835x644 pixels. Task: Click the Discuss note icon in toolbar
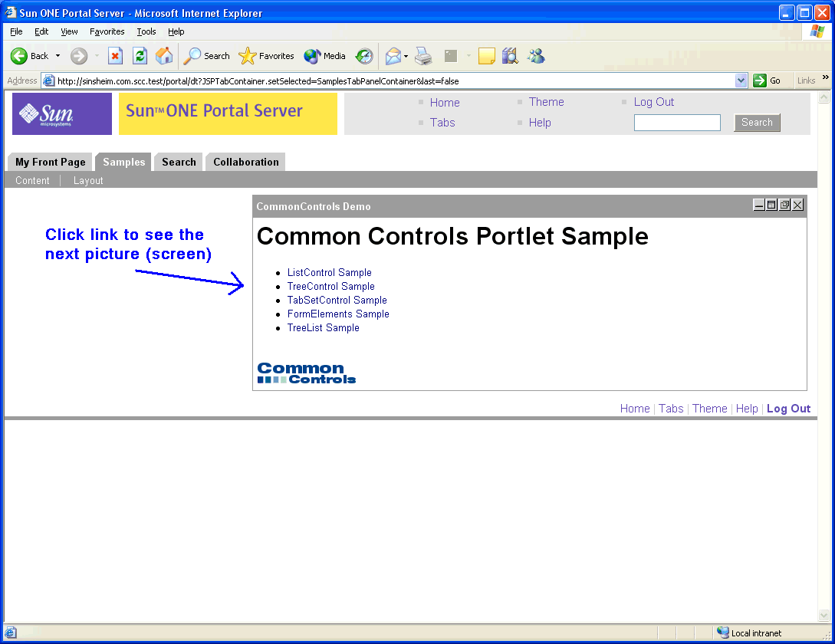(486, 56)
